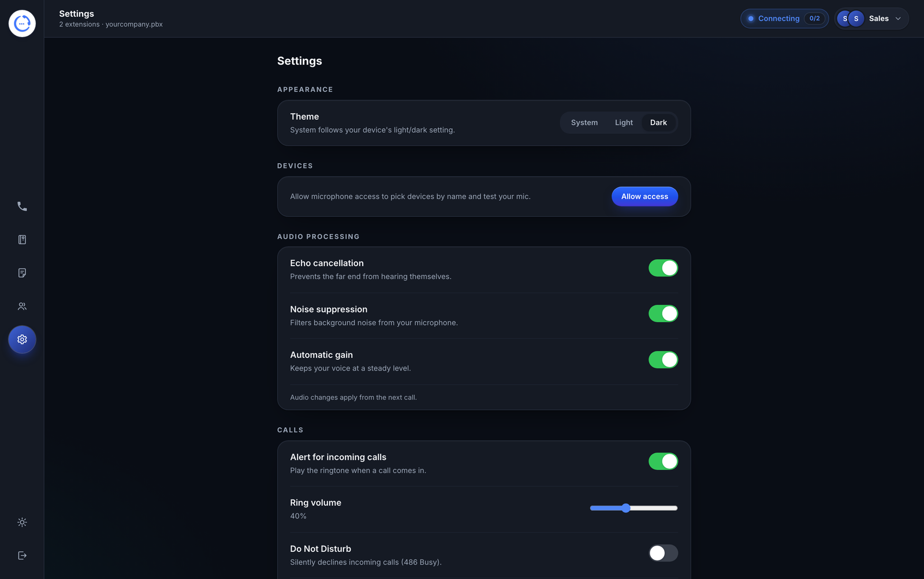Choose the Dark theme option
This screenshot has width=924, height=579.
point(658,122)
